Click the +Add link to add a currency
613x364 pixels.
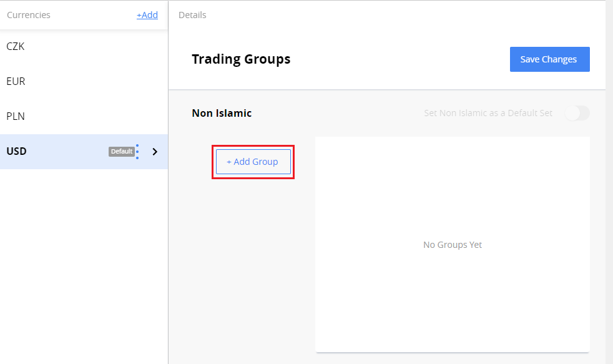pos(147,15)
